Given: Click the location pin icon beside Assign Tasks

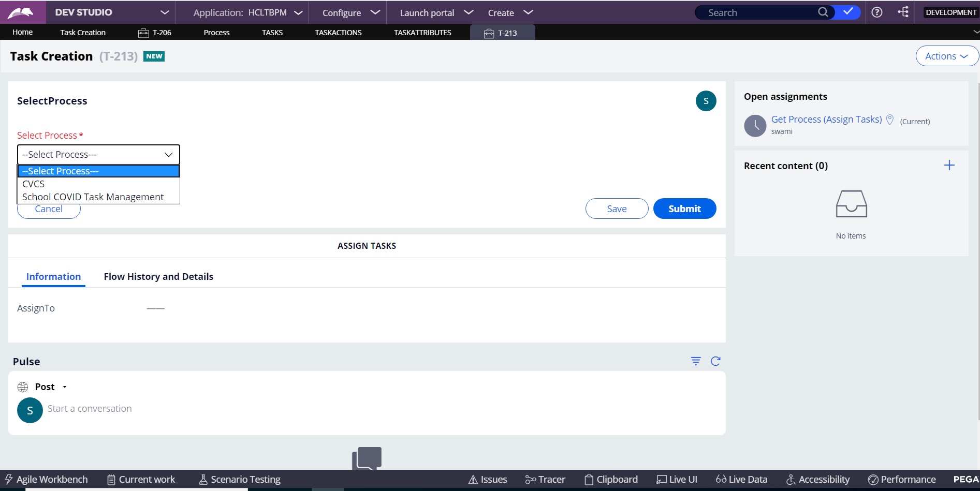Looking at the screenshot, I should tap(890, 120).
